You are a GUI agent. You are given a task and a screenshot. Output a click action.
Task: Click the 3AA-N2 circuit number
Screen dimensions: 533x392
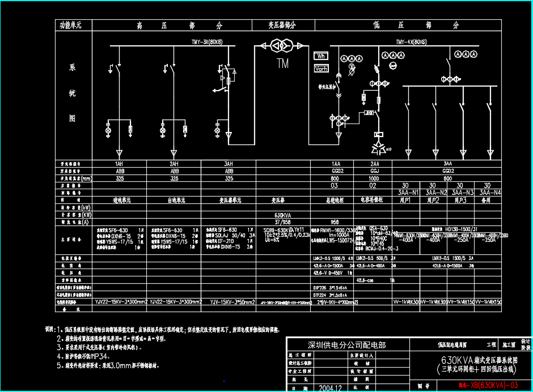click(436, 193)
